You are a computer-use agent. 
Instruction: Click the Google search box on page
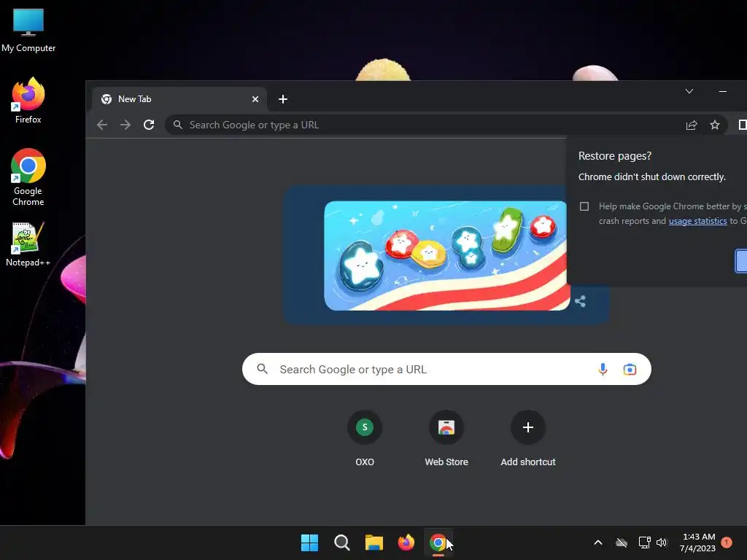click(x=446, y=369)
